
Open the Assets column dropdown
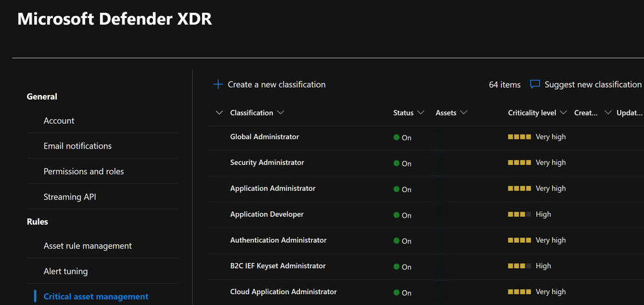click(464, 112)
